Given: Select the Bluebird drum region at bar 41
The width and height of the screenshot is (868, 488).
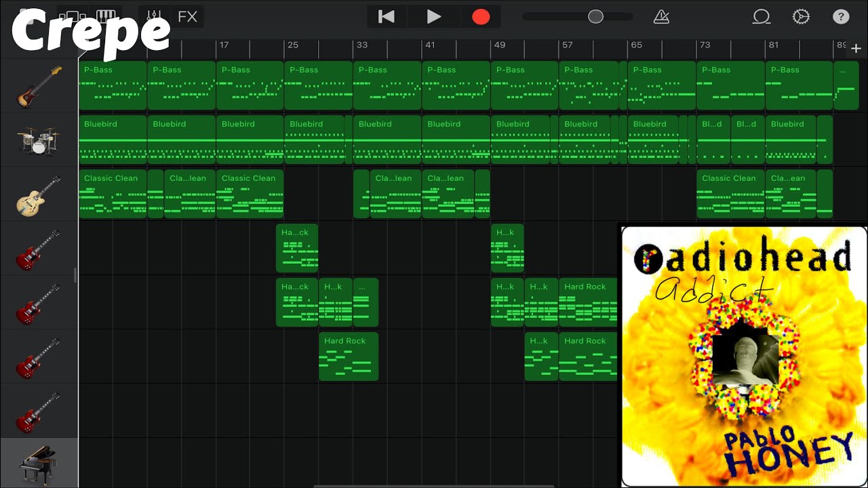Looking at the screenshot, I should (456, 140).
